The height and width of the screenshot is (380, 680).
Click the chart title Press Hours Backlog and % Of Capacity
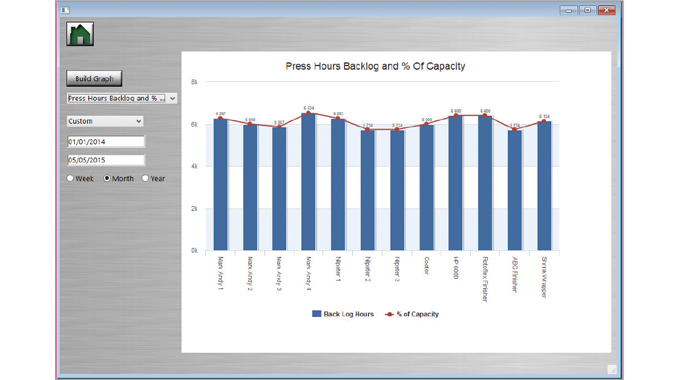[375, 66]
